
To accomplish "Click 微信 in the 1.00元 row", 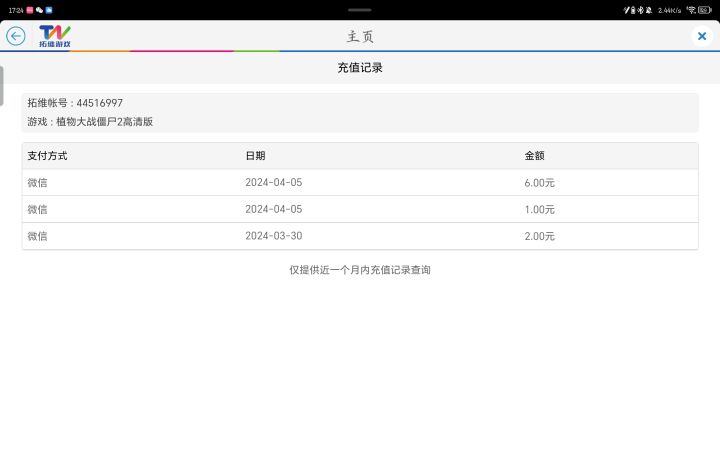I will [x=37, y=209].
